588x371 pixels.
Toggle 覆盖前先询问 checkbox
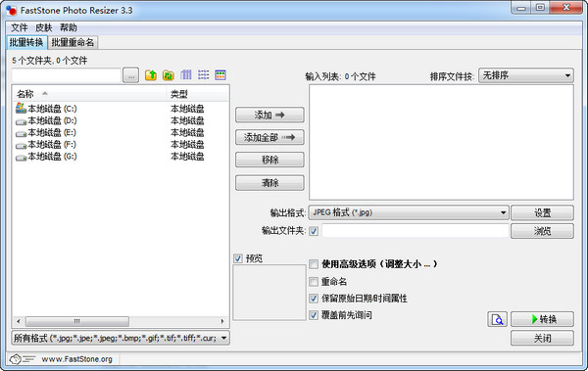[314, 315]
